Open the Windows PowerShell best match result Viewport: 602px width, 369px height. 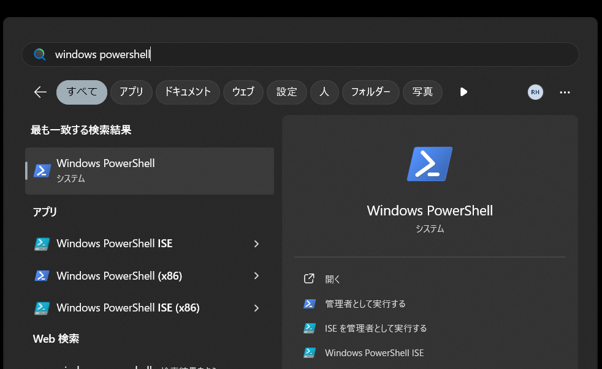[150, 171]
